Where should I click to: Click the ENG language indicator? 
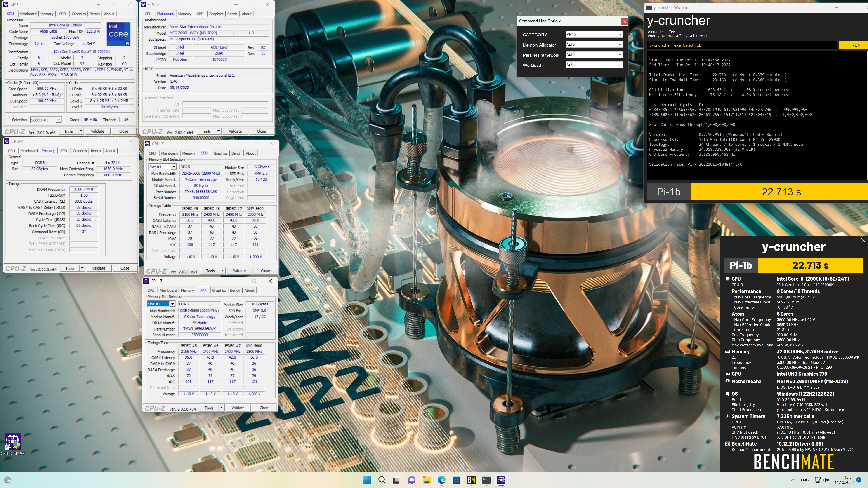[x=805, y=480]
